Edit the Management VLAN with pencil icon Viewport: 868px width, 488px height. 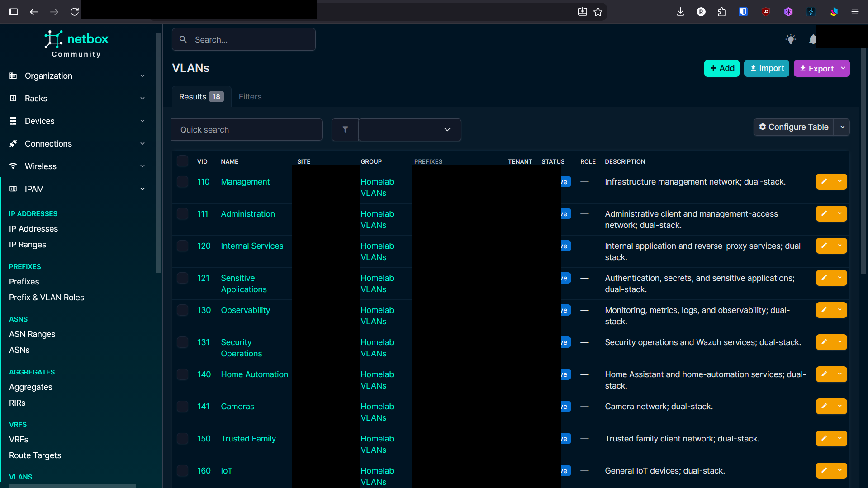[824, 182]
